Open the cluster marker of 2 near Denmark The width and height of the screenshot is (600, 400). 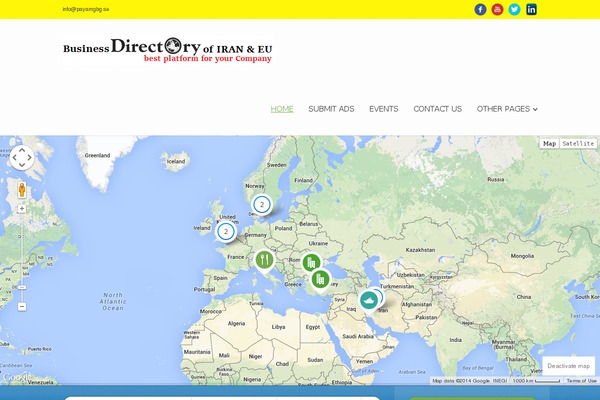[262, 204]
